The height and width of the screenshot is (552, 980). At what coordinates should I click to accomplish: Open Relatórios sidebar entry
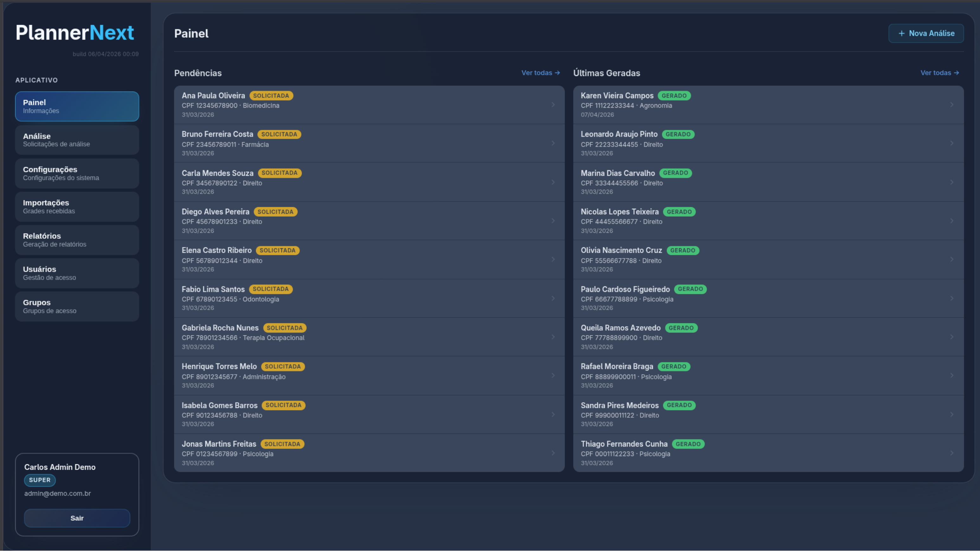77,240
